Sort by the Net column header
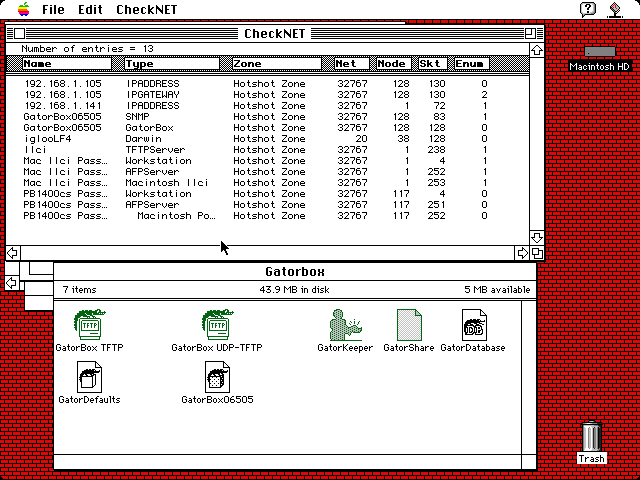Screen dimensions: 640x480 [351, 64]
